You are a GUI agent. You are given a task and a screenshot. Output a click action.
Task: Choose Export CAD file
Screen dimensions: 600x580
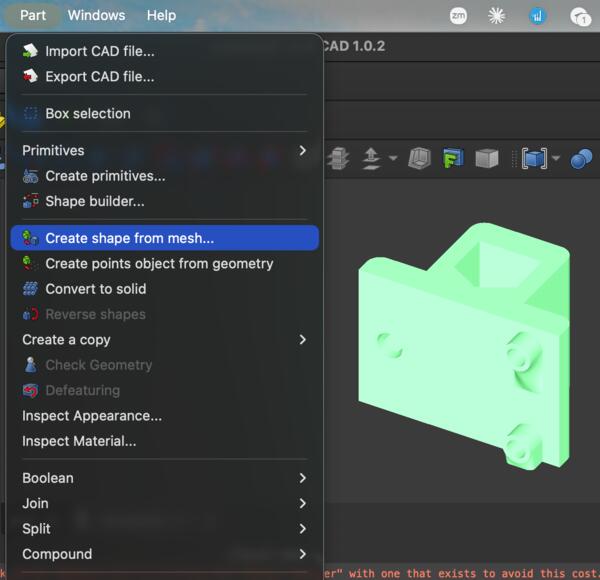point(165,77)
